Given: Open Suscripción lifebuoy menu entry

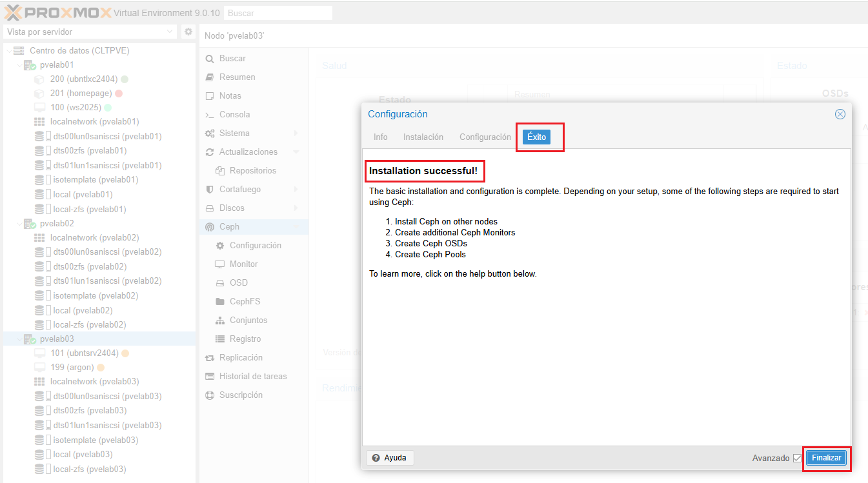Looking at the screenshot, I should click(x=252, y=395).
